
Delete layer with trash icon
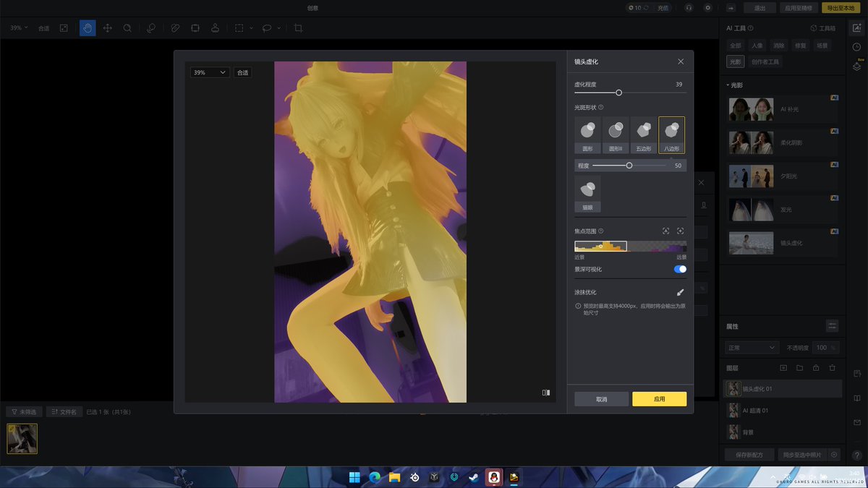[x=832, y=368]
